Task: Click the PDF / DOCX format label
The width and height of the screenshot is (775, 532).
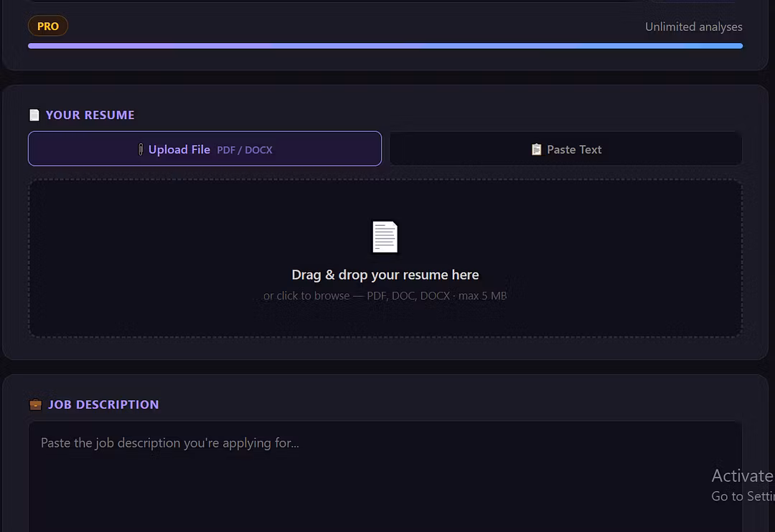Action: 245,150
